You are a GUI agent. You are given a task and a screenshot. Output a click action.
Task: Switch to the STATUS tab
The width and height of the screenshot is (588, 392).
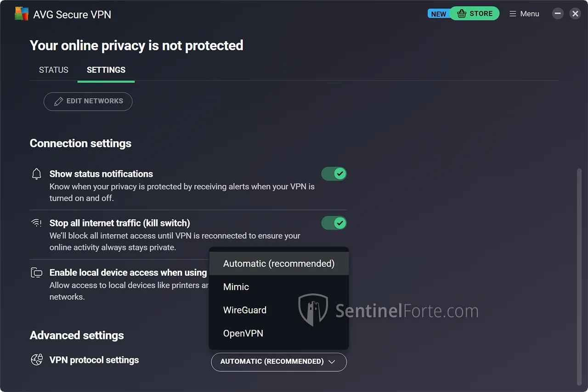(53, 70)
